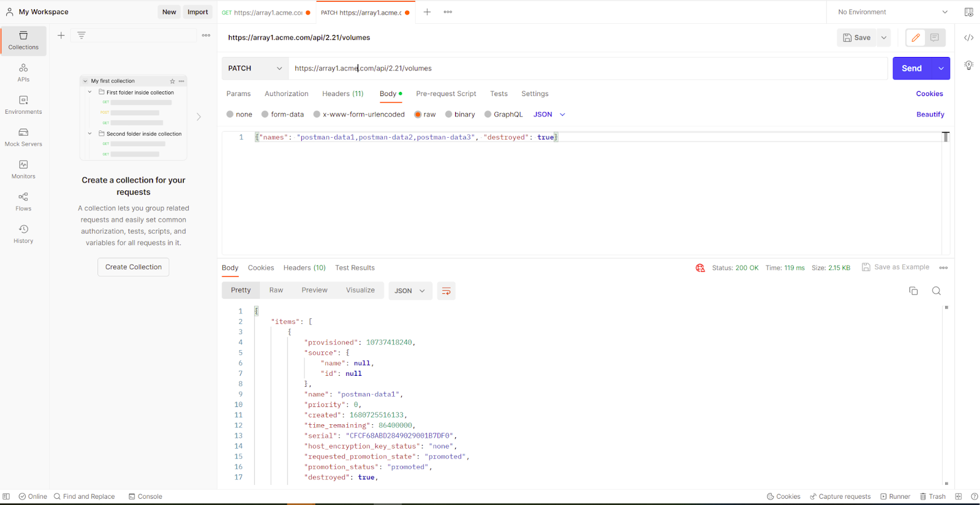Open the Flows sidebar panel
The image size is (980, 505).
coord(23,202)
